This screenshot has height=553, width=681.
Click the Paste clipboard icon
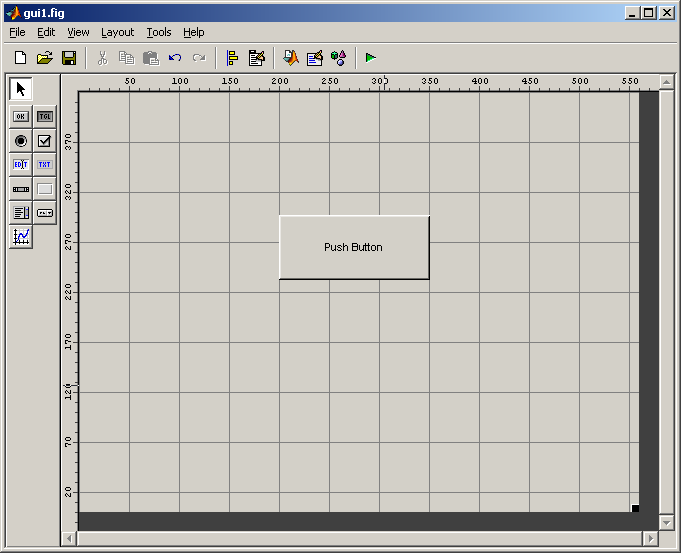(x=151, y=58)
